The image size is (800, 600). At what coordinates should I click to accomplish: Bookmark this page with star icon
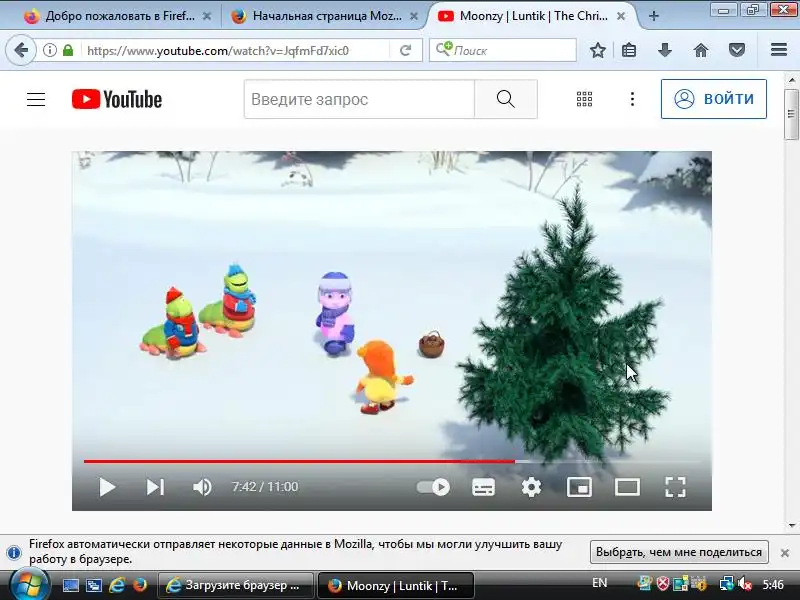(x=597, y=50)
